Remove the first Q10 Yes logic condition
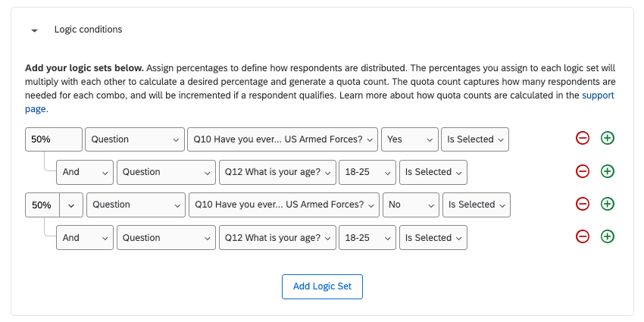Image resolution: width=644 pixels, height=322 pixels. click(582, 139)
